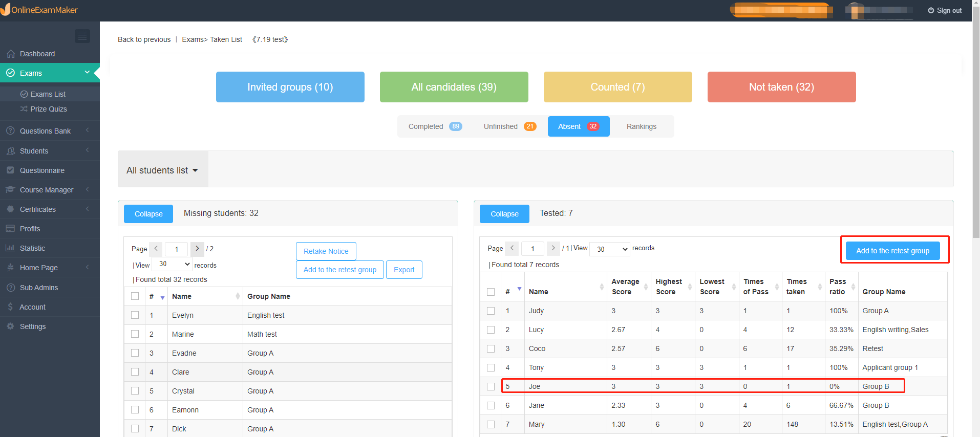Click the Sub Admins icon
The height and width of the screenshot is (437, 980).
pyautogui.click(x=10, y=288)
